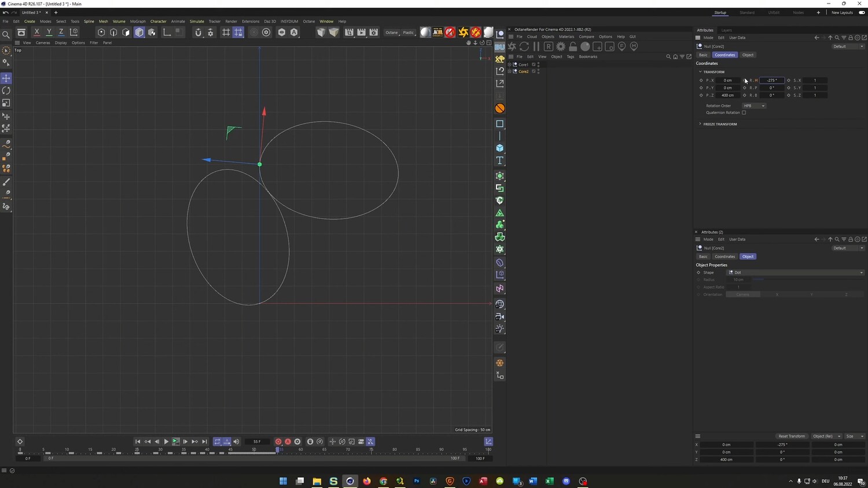This screenshot has height=488, width=868.
Task: Select Core2 object in Object Manager
Action: tap(523, 72)
